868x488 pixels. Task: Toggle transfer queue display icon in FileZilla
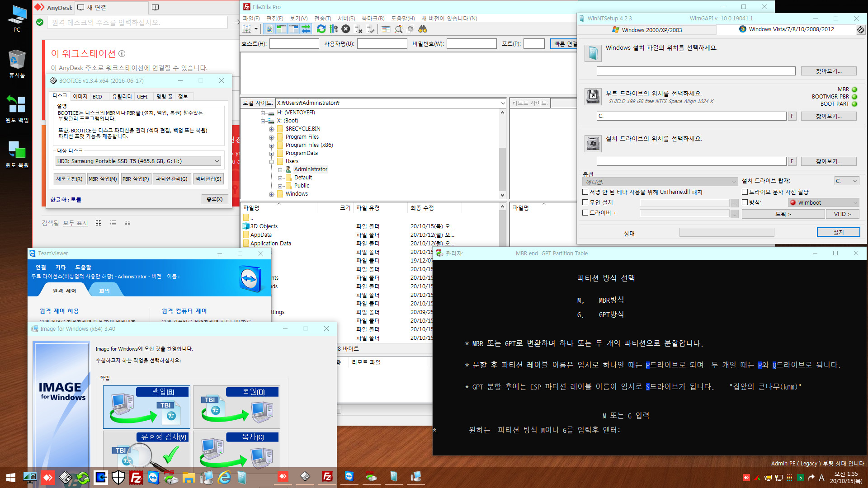(306, 29)
